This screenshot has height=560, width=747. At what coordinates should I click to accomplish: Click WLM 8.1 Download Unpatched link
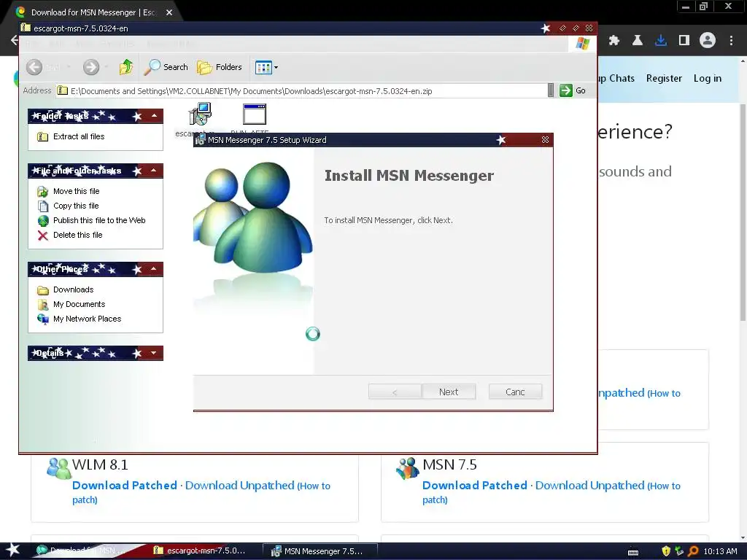(239, 485)
